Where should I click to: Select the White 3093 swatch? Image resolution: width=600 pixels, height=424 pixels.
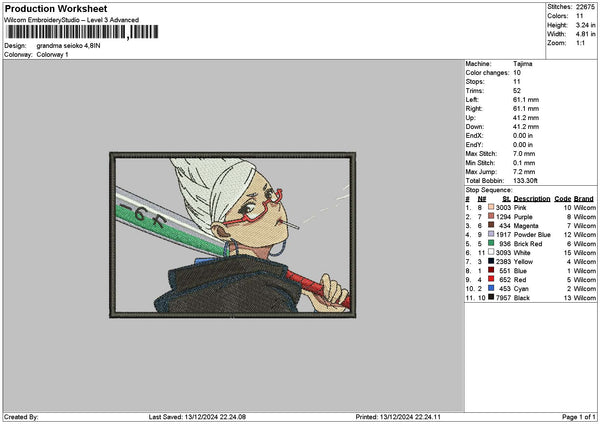pos(491,252)
